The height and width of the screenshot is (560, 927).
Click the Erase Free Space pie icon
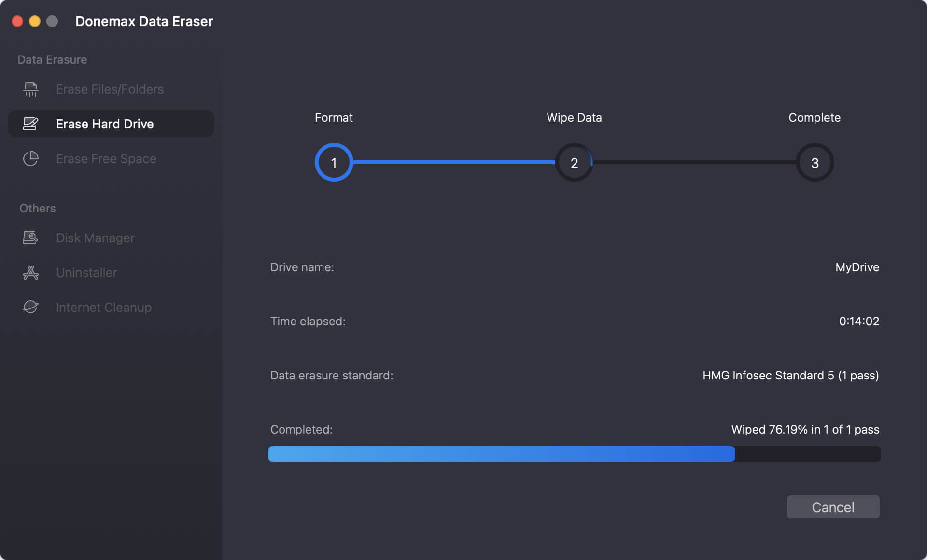point(30,158)
